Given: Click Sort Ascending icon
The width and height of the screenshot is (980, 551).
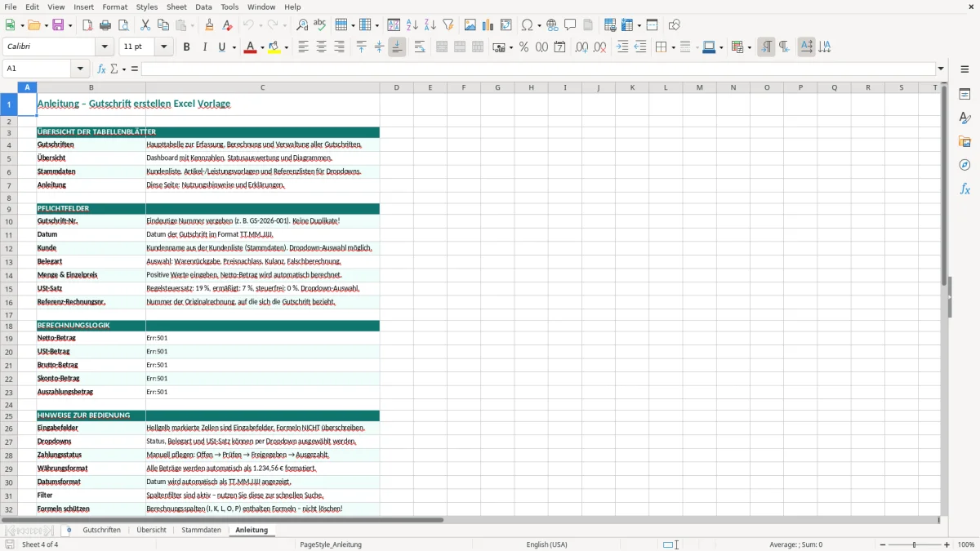Looking at the screenshot, I should point(412,25).
